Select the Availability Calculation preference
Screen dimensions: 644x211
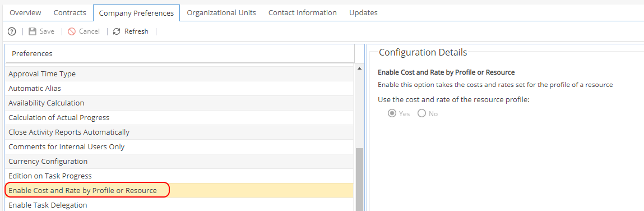pos(179,103)
